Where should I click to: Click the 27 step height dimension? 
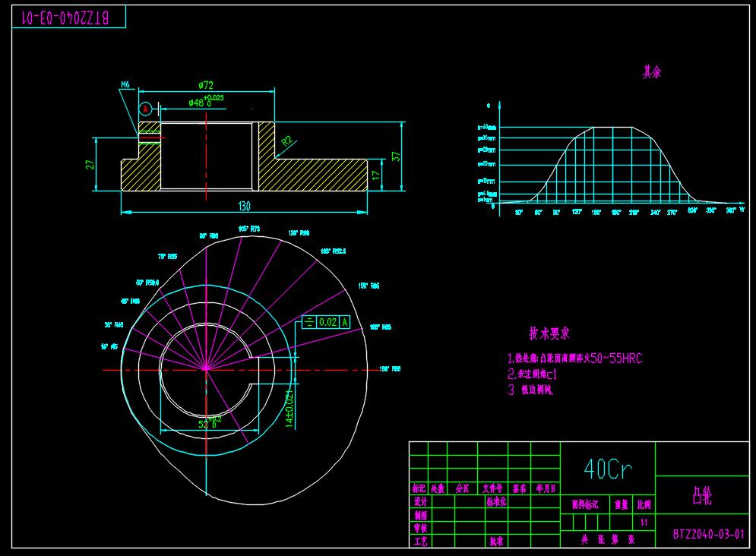coord(90,163)
